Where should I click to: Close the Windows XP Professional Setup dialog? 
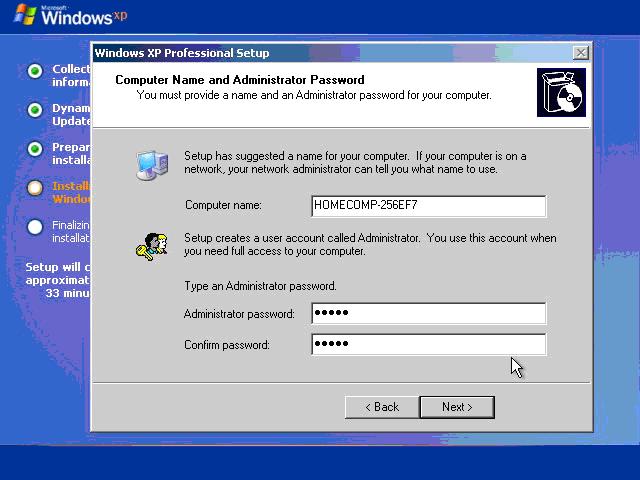click(x=581, y=53)
